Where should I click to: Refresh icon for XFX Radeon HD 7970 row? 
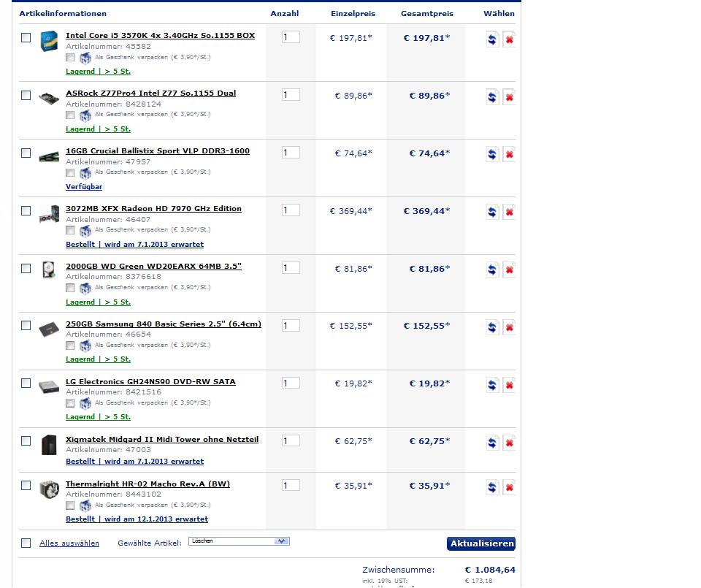pos(492,213)
